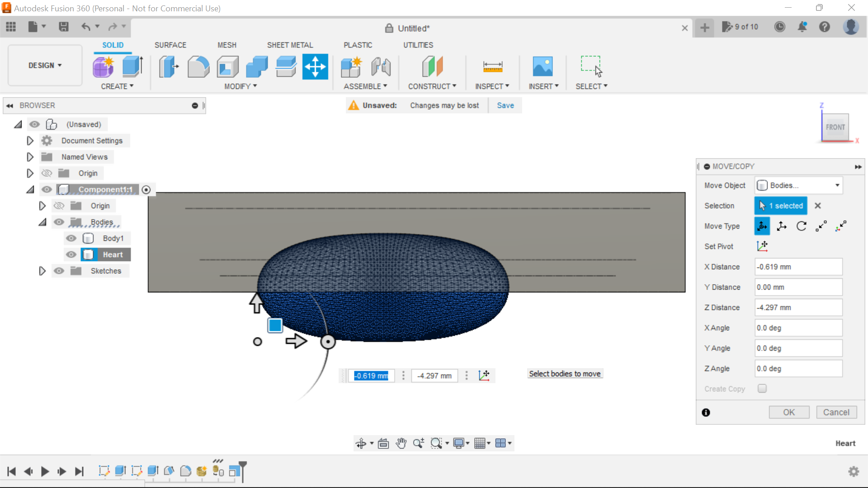Open the Insert image tool
Screen dimensions: 868x488
(x=543, y=66)
